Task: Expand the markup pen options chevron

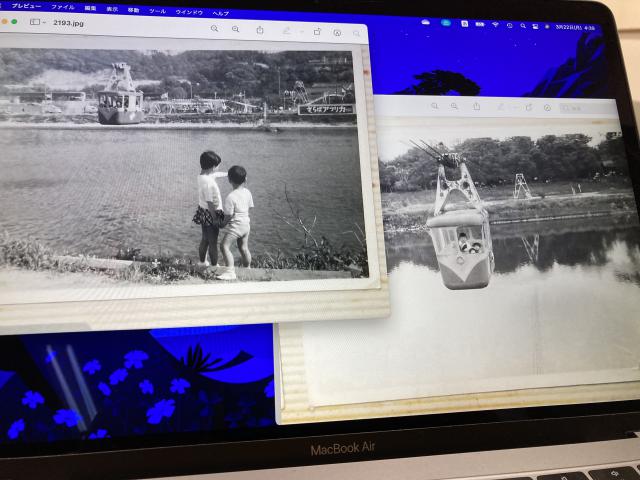Action: point(298,31)
